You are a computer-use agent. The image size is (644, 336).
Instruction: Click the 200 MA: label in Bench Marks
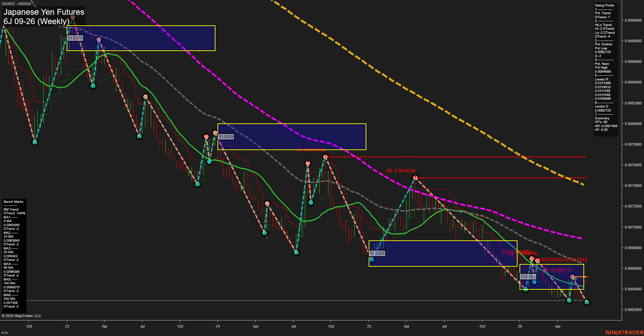pyautogui.click(x=10, y=299)
